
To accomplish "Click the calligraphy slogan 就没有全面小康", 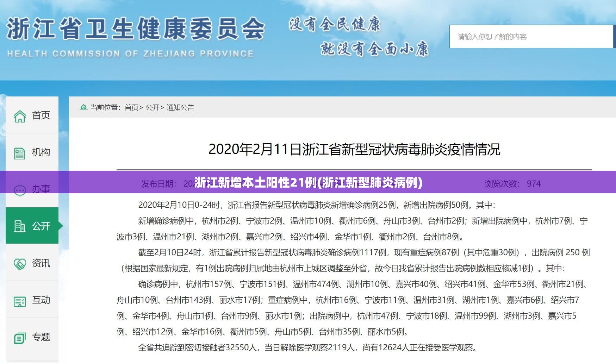I will click(374, 49).
